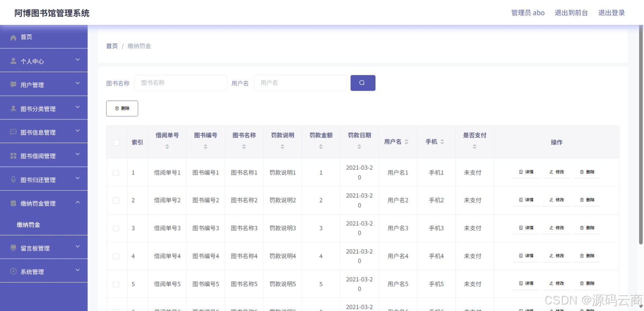Expand the 个人中心 menu chevron
This screenshot has width=644, height=311.
tap(78, 60)
